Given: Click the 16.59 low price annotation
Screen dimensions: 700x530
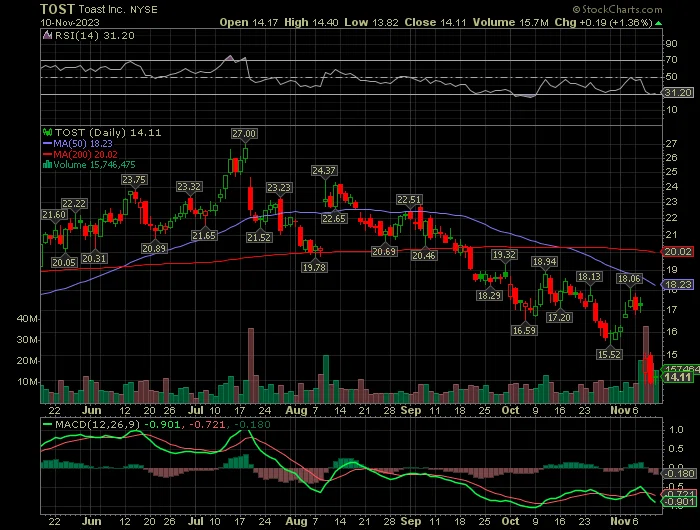Looking at the screenshot, I should (x=524, y=330).
